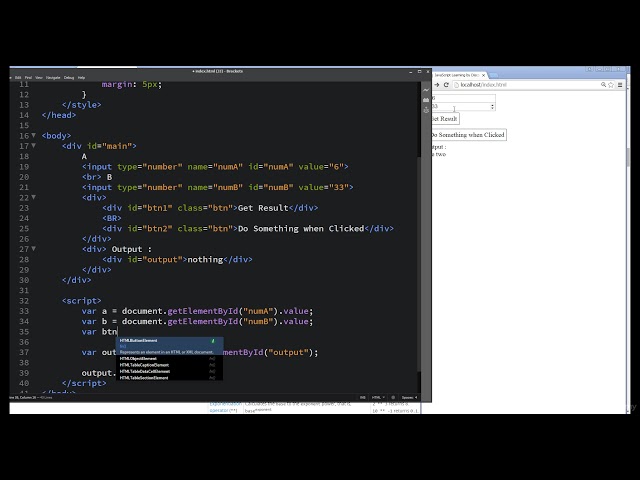This screenshot has height=480, width=640.
Task: Click the number stepper arrows on input B
Action: [492, 107]
